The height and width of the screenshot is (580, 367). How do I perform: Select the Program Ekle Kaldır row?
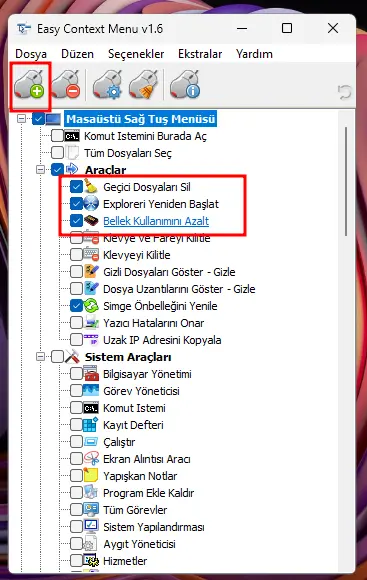(148, 493)
